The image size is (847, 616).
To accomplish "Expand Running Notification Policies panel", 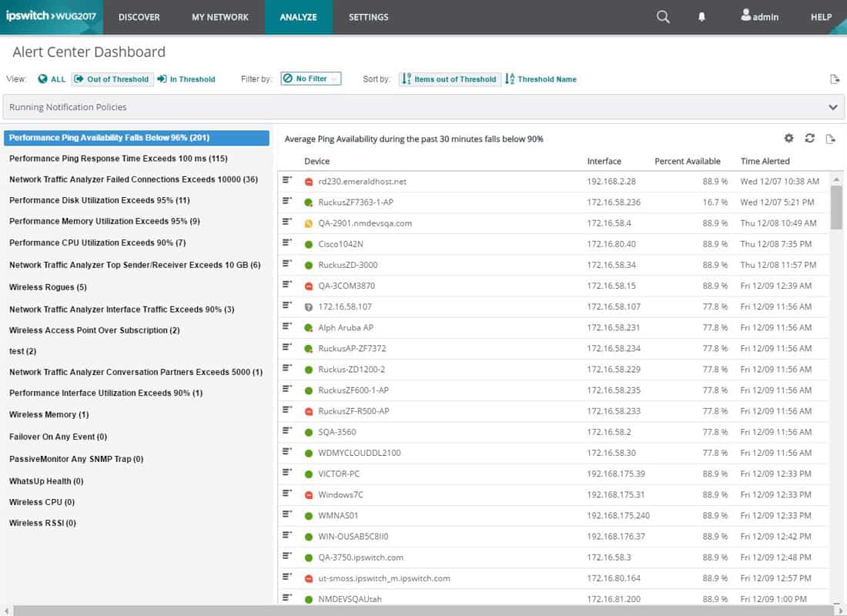I will 423,107.
